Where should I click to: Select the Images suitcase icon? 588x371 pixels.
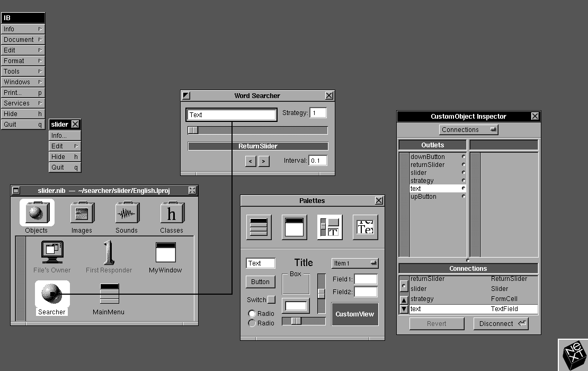pyautogui.click(x=82, y=214)
